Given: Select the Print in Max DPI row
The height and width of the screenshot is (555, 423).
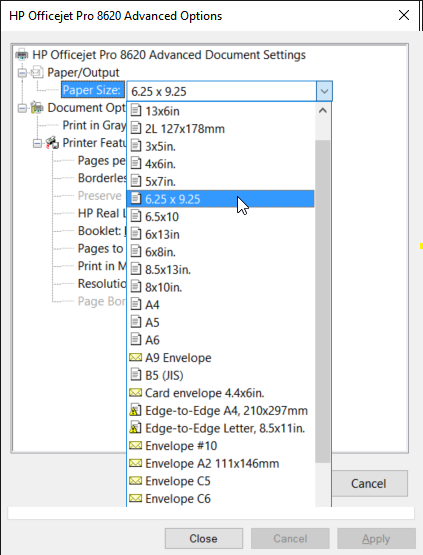Looking at the screenshot, I should pos(102,266).
